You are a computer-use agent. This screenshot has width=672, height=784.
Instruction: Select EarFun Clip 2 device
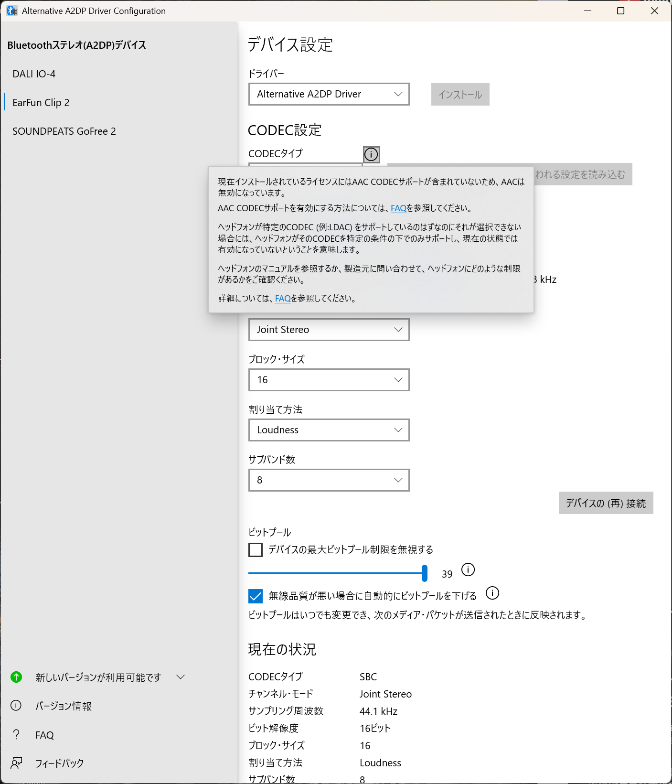point(119,103)
